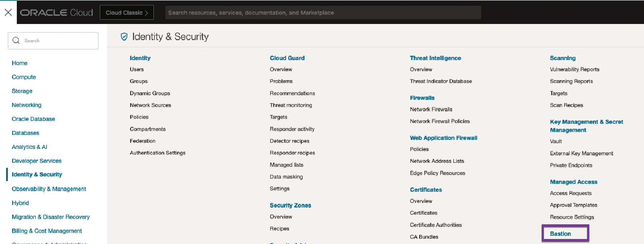The image size is (644, 244).
Task: Click Certificate Authorities link
Action: click(x=435, y=225)
